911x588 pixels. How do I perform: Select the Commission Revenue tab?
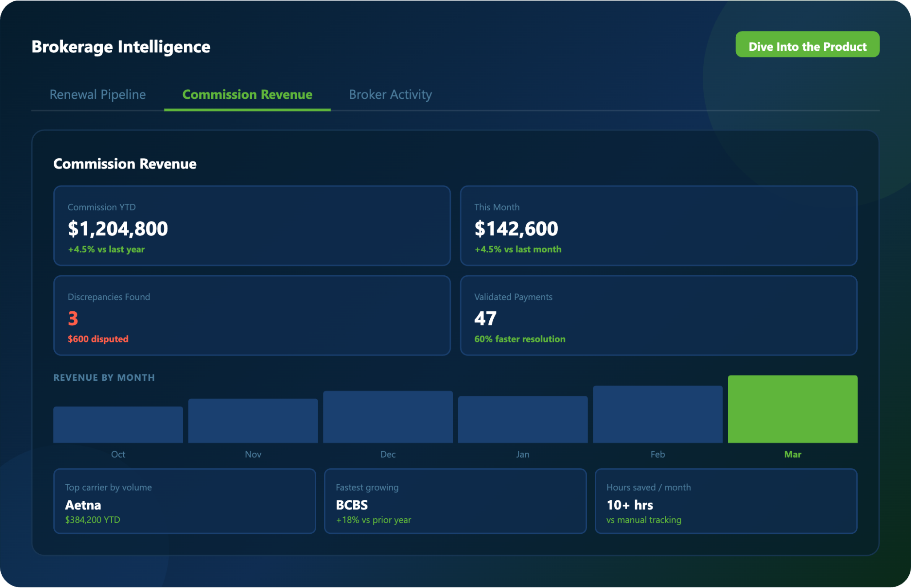point(247,94)
